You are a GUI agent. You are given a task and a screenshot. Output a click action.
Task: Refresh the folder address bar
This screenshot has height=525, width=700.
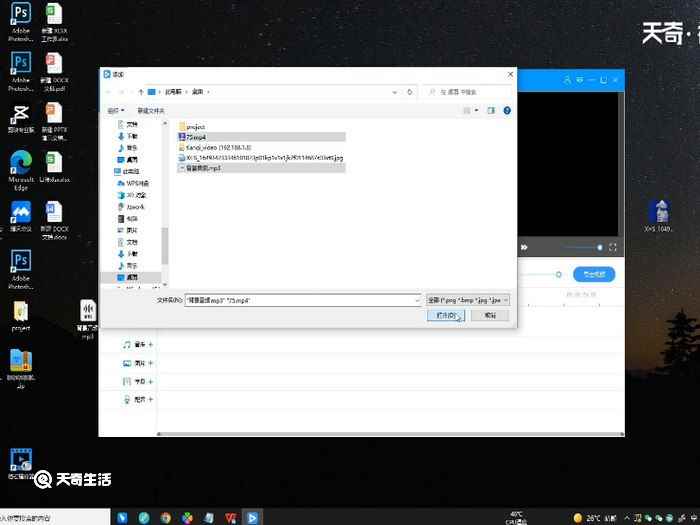(x=411, y=92)
